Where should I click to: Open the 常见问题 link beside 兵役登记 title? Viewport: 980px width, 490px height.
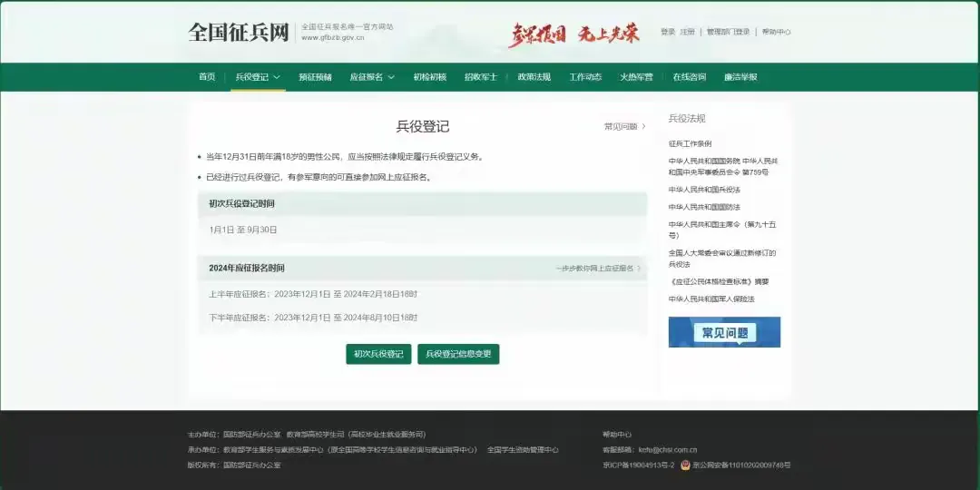click(x=621, y=126)
